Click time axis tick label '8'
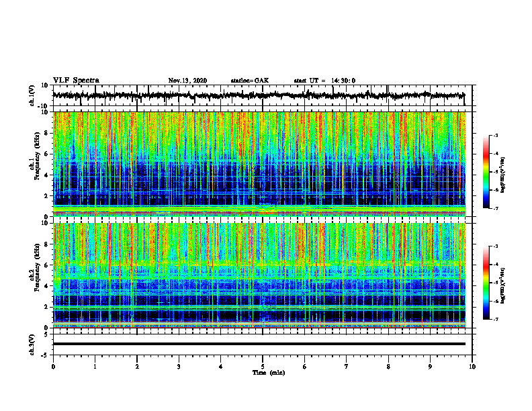The image size is (532, 411). 388,367
